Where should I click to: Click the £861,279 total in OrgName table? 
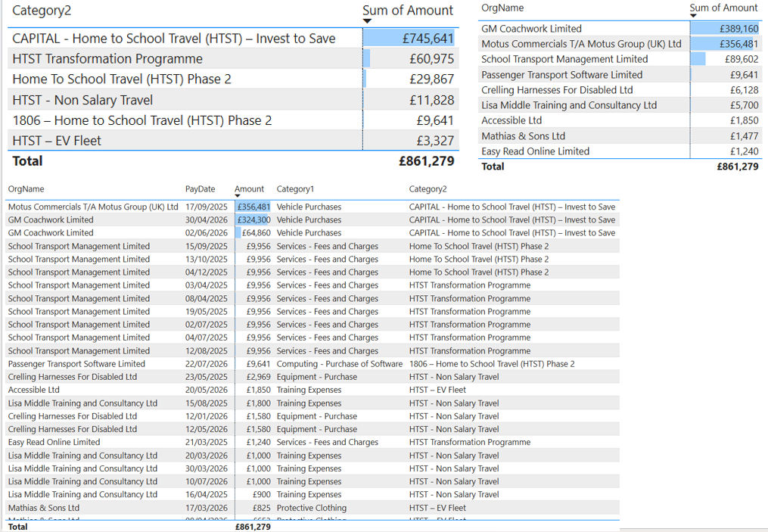coord(738,166)
